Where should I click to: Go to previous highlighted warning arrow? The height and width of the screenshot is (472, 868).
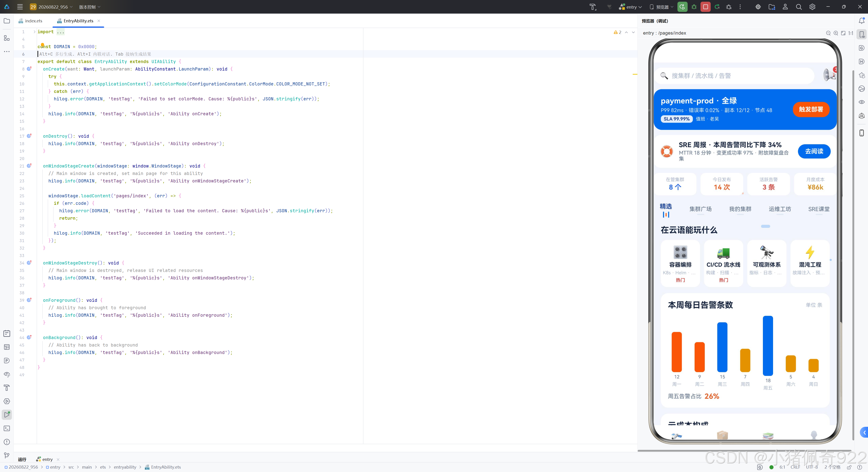pos(626,32)
